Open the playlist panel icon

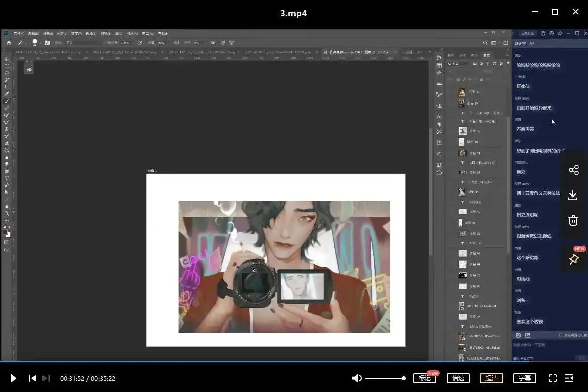(x=569, y=378)
